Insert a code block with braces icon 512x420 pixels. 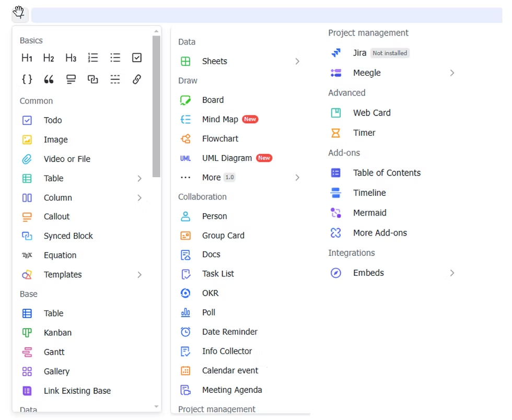[27, 79]
